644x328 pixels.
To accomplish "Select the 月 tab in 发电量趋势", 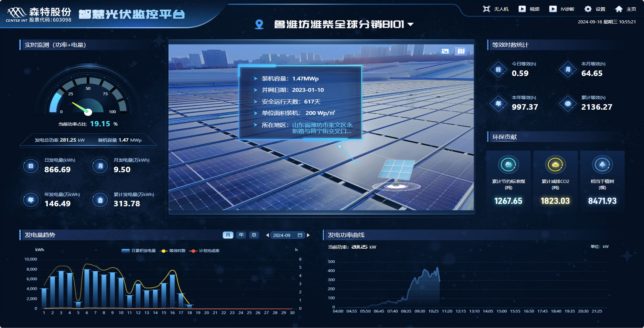I will [228, 235].
